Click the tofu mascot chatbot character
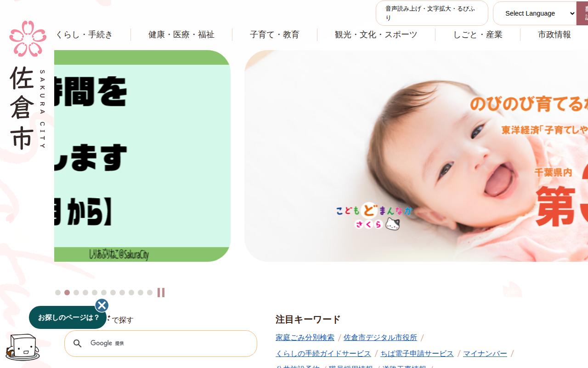 23,347
